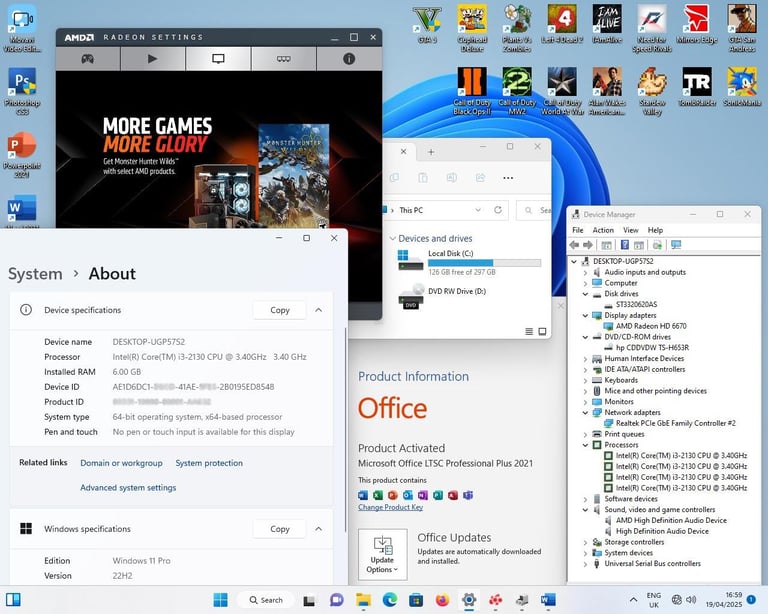Open the Help menu in Device Manager
This screenshot has height=614, width=768.
[655, 230]
